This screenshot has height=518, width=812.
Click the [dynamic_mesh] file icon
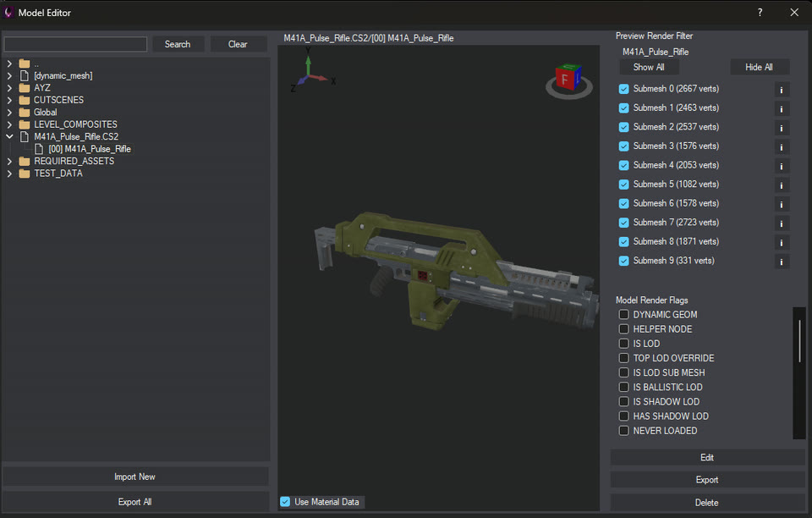(x=25, y=75)
